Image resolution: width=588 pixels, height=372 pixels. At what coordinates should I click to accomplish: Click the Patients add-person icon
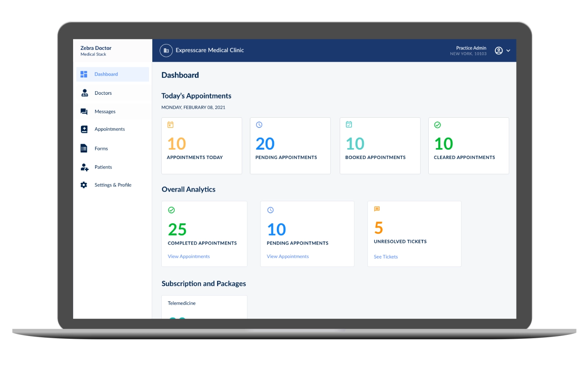(x=84, y=167)
